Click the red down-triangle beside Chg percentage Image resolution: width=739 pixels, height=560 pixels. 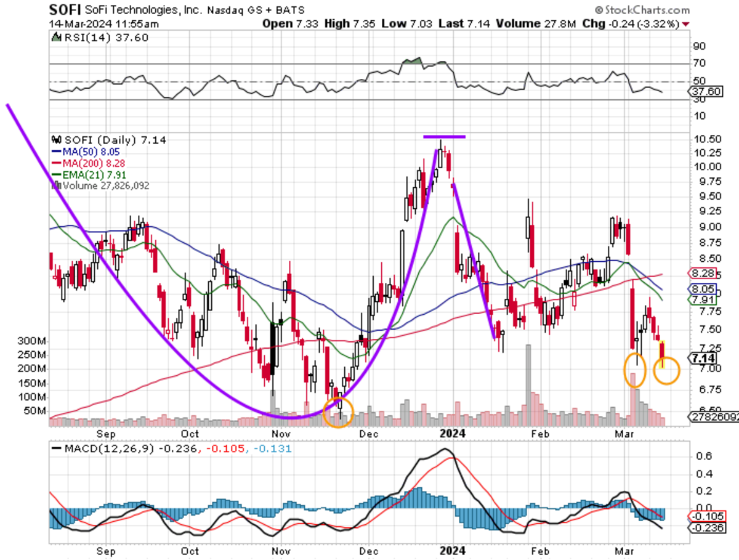tap(686, 24)
